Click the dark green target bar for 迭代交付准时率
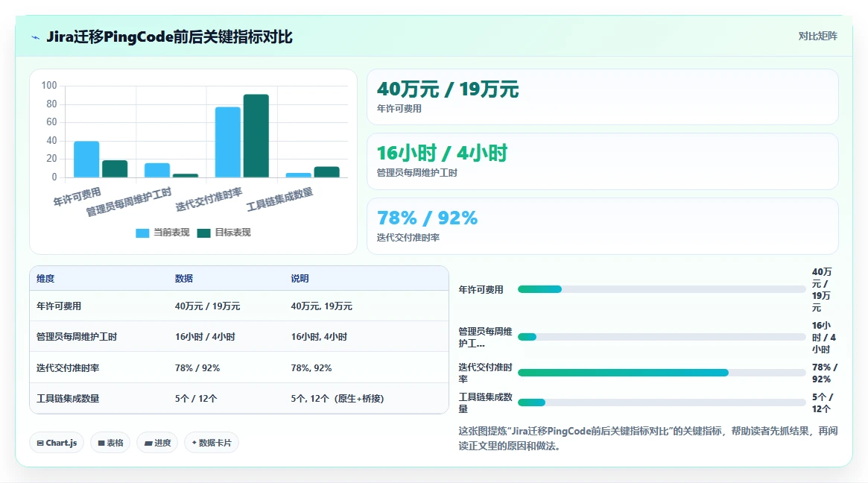Image resolution: width=868 pixels, height=483 pixels. 256,136
